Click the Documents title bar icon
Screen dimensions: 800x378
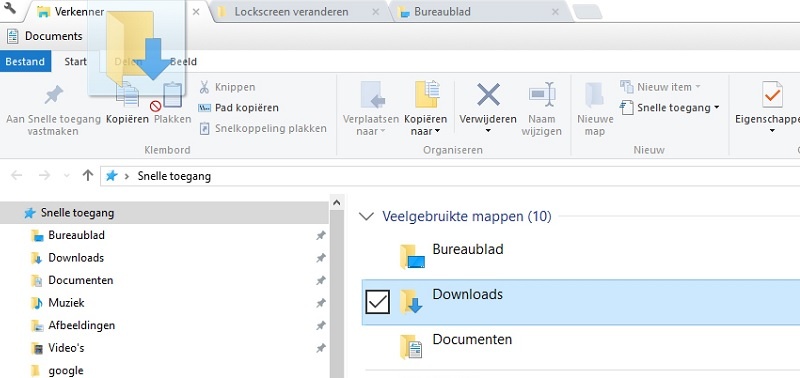(x=13, y=36)
